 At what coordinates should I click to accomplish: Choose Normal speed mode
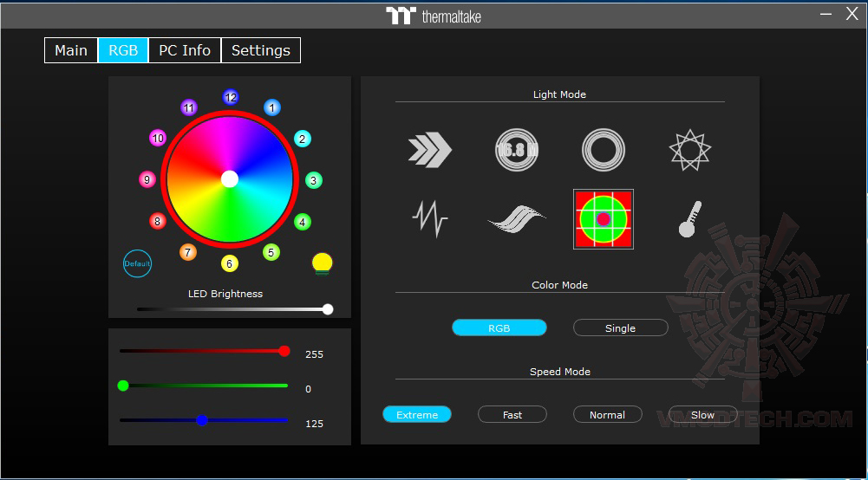click(x=607, y=415)
